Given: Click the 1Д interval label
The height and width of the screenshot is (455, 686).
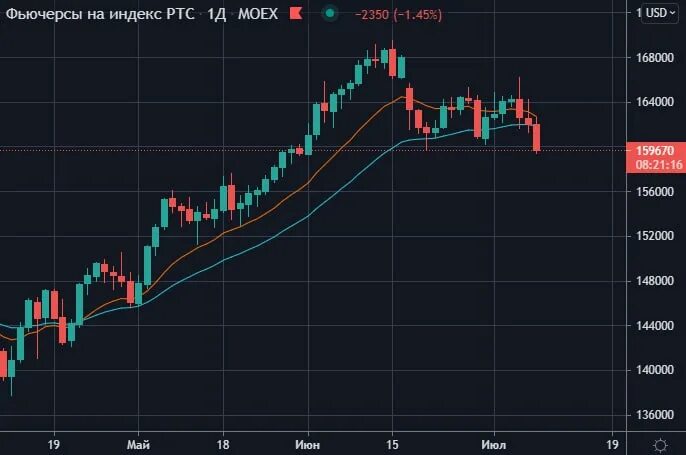Looking at the screenshot, I should (x=216, y=14).
